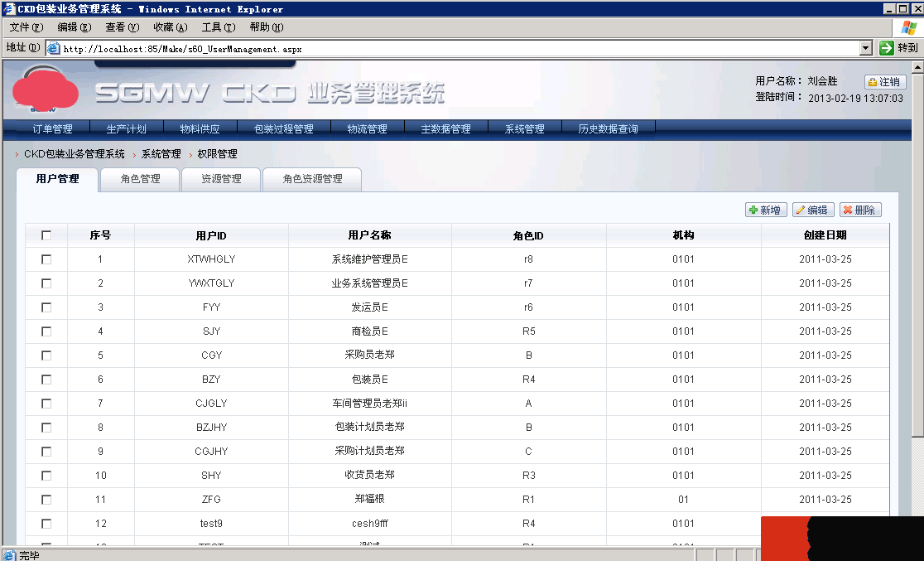
Task: Switch to the 角色管理 tab
Action: pyautogui.click(x=140, y=179)
